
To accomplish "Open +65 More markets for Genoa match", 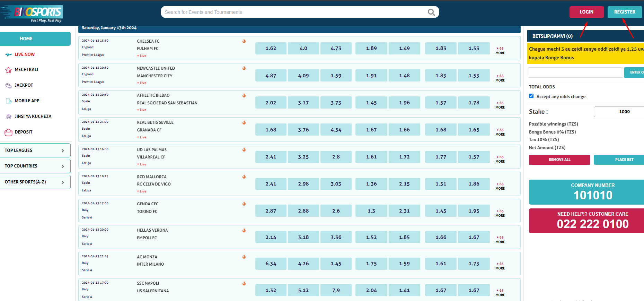I will click(500, 213).
